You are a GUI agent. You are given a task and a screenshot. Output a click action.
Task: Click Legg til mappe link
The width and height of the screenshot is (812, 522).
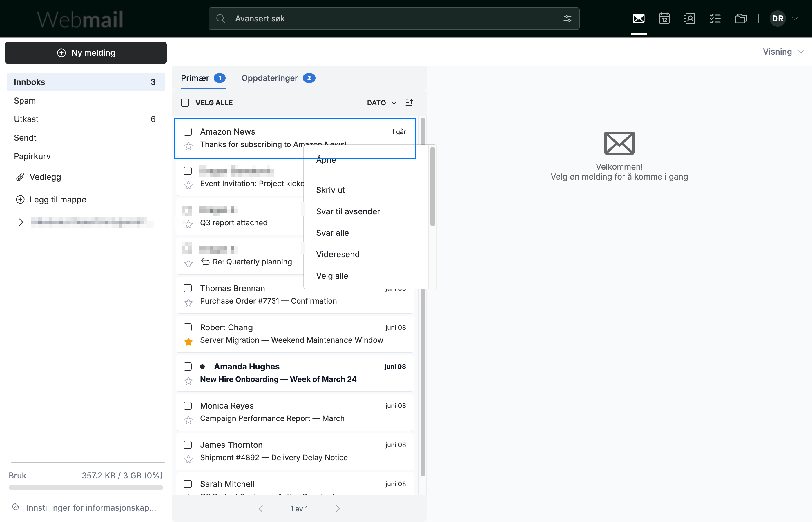58,200
